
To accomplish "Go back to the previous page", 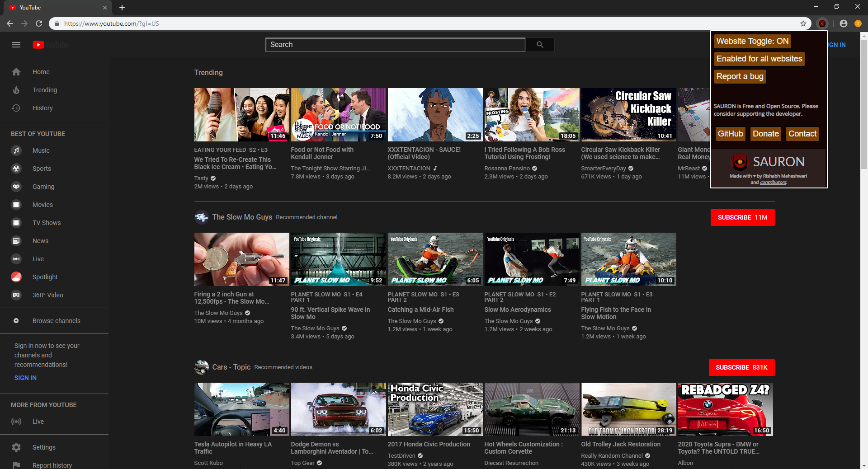I will click(x=10, y=23).
